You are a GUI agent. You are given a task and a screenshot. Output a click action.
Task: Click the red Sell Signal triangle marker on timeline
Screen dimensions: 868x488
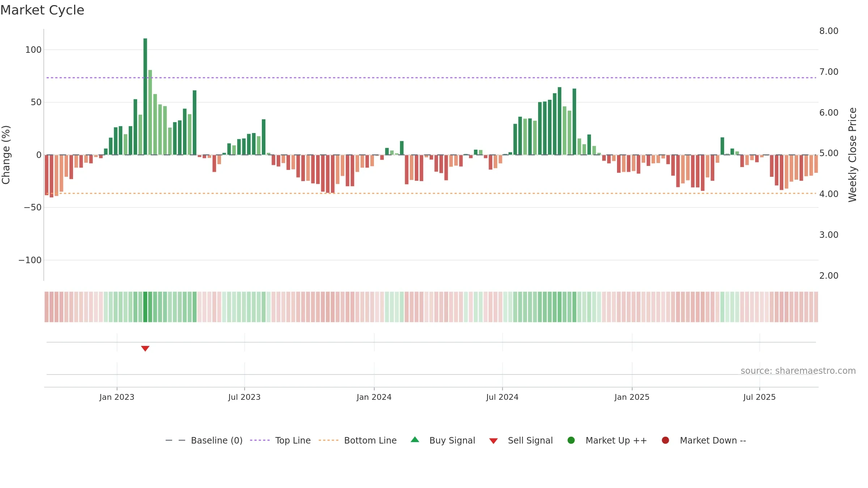coord(145,348)
